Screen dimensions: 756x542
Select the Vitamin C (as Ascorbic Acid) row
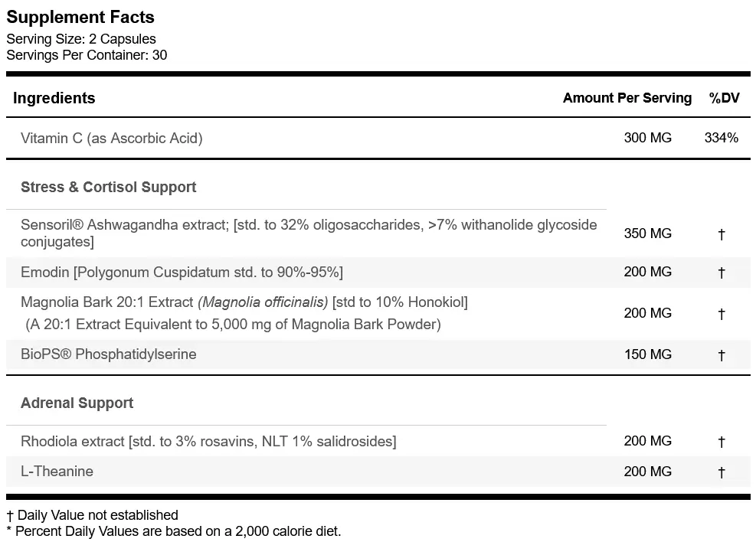tap(378, 139)
